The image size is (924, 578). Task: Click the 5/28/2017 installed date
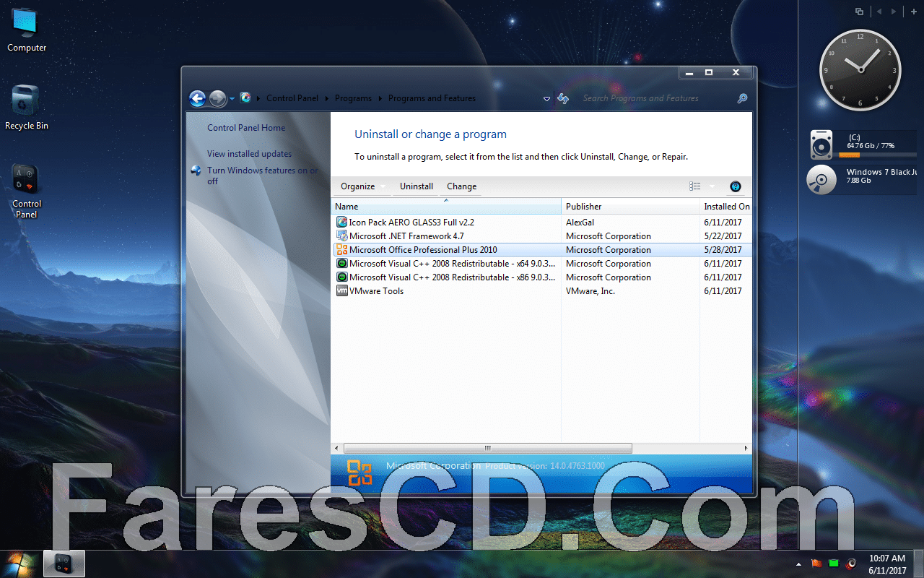pyautogui.click(x=723, y=250)
